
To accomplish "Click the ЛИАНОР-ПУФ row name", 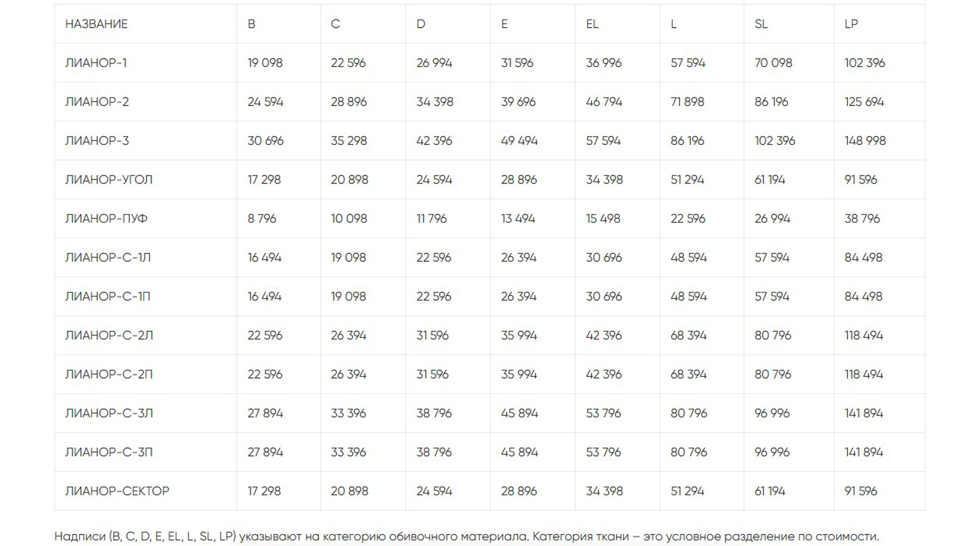I will (x=106, y=218).
